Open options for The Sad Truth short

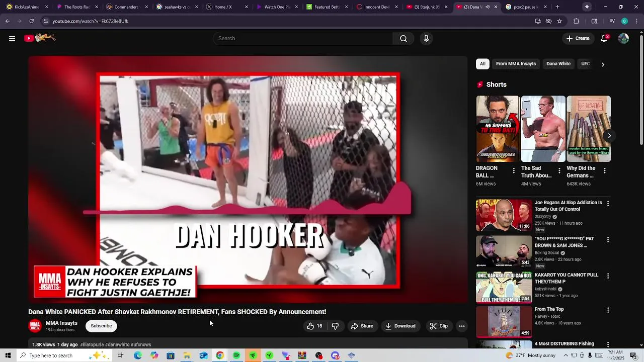(x=559, y=171)
